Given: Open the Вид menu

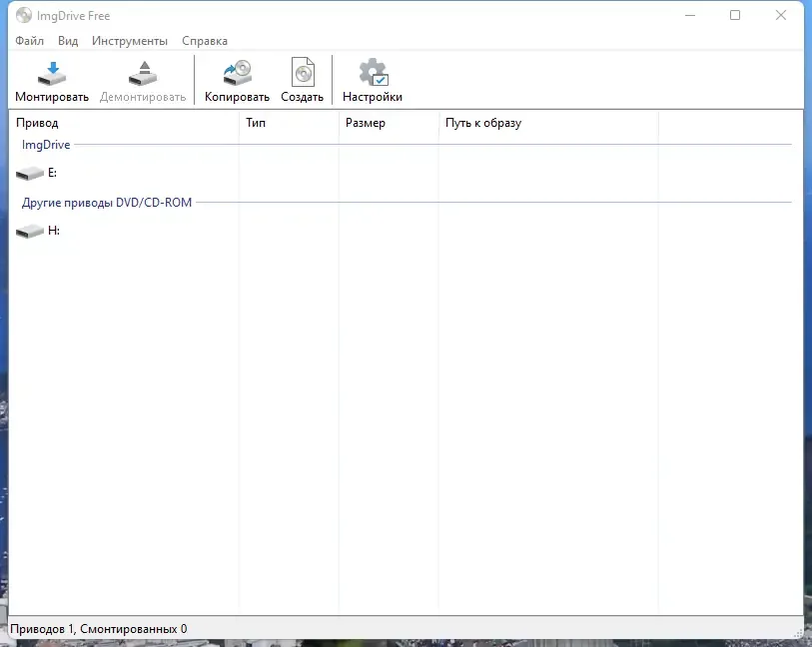Looking at the screenshot, I should pyautogui.click(x=68, y=41).
